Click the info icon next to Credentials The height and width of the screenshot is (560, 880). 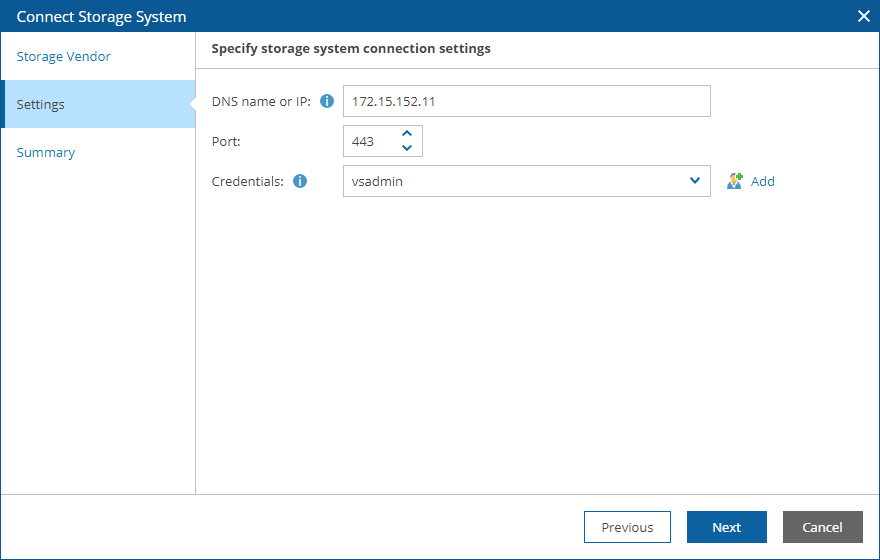[300, 182]
